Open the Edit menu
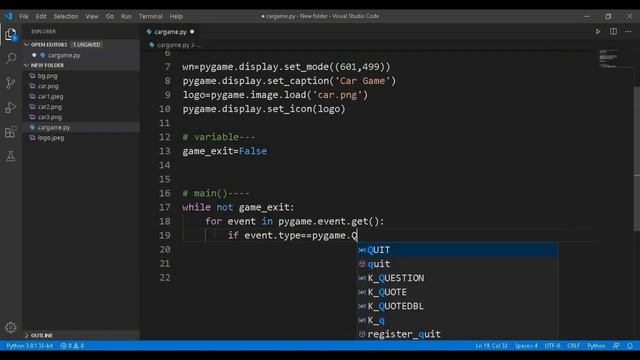Screen dimensions: 640x360 tap(41, 16)
